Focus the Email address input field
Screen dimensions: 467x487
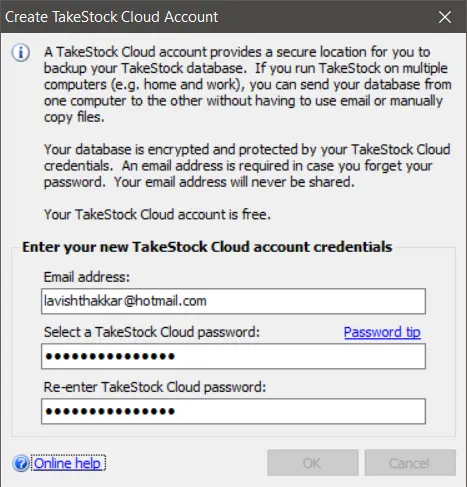tap(233, 301)
